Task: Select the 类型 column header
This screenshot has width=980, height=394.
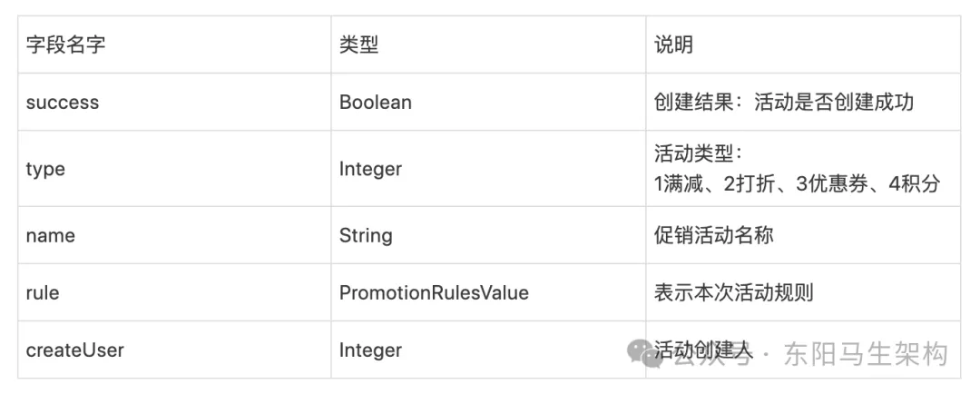Action: coord(488,44)
